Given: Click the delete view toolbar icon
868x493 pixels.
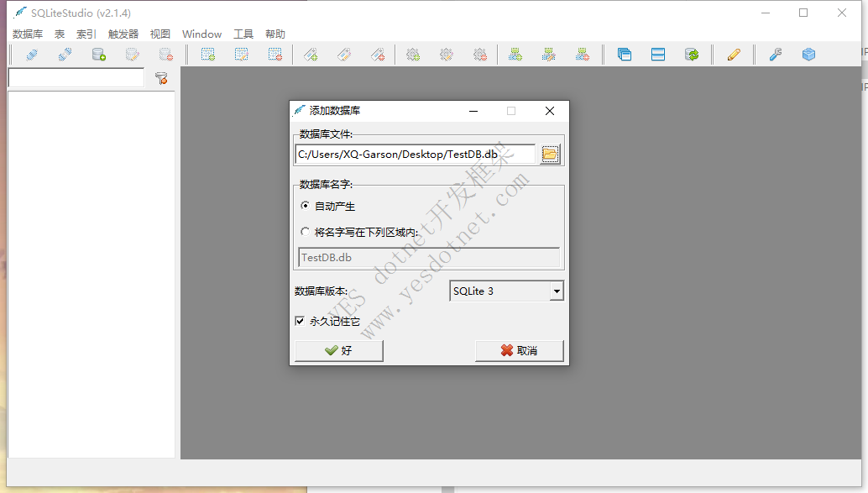Looking at the screenshot, I should pos(583,55).
